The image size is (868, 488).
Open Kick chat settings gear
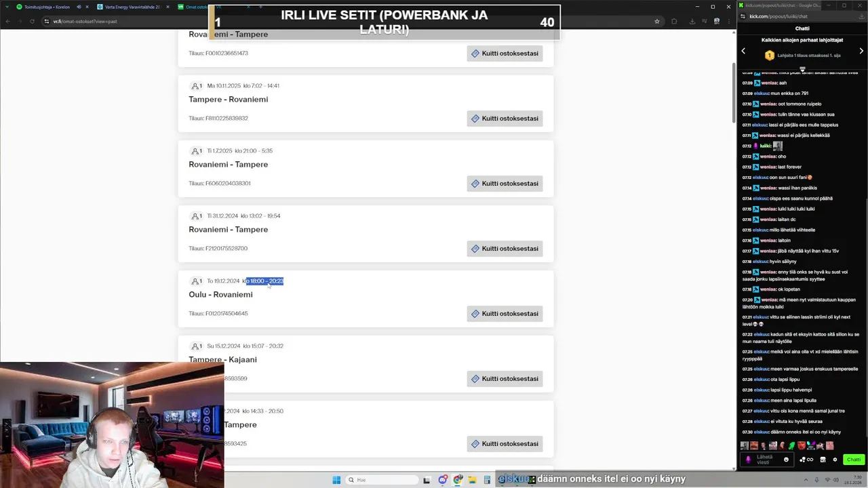(835, 460)
